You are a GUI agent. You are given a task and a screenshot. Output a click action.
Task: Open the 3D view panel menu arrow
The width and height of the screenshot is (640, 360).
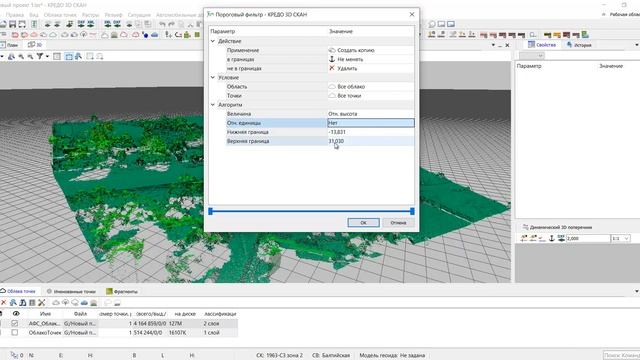pyautogui.click(x=493, y=45)
